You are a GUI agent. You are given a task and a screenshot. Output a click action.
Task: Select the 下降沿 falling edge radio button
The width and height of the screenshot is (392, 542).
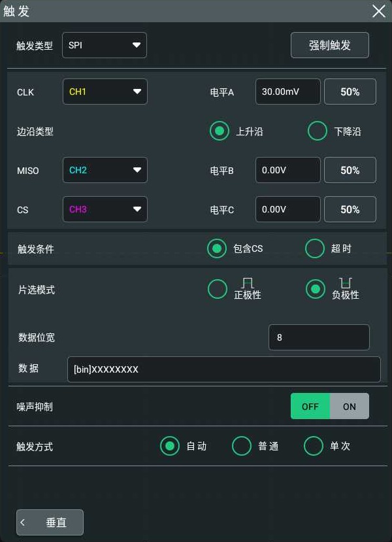318,131
